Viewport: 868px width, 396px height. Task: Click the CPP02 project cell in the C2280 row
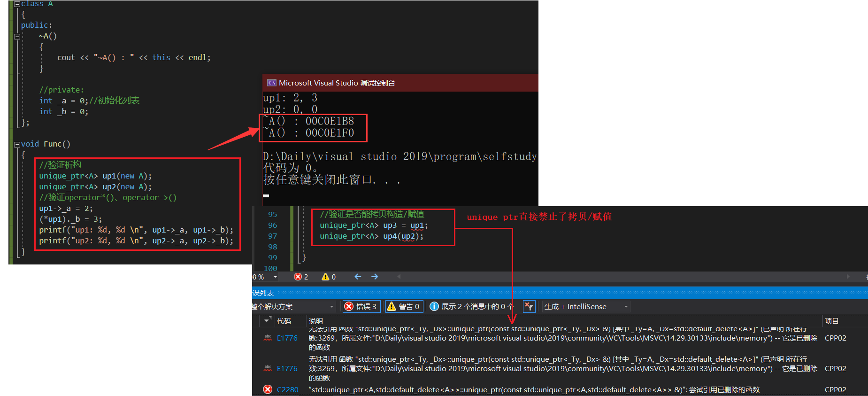point(835,390)
